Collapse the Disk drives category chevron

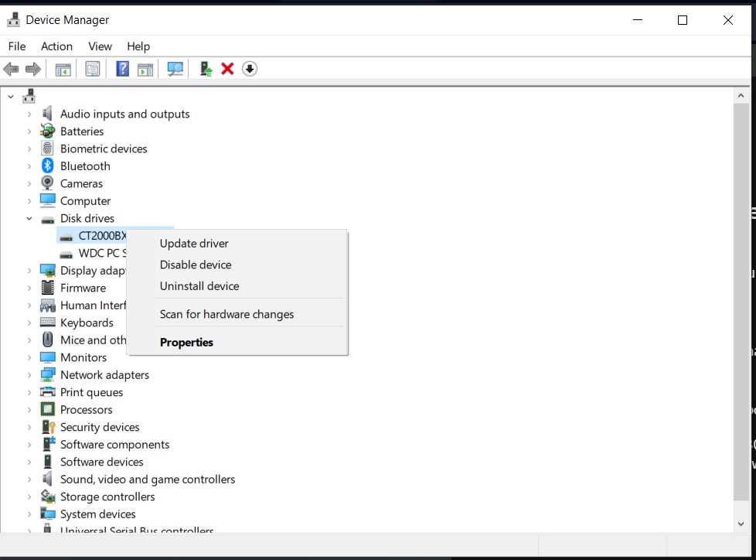coord(29,218)
